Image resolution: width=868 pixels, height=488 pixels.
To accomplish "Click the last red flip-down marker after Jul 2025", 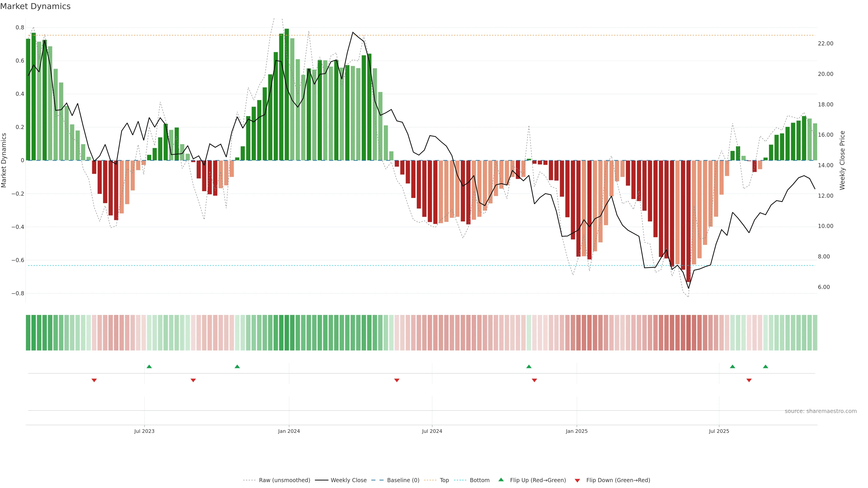I will point(749,380).
